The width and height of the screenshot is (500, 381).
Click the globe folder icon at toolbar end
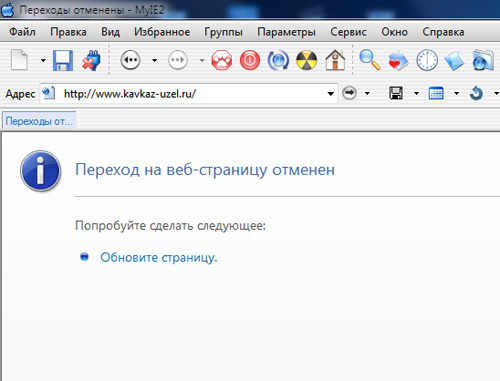coord(483,60)
